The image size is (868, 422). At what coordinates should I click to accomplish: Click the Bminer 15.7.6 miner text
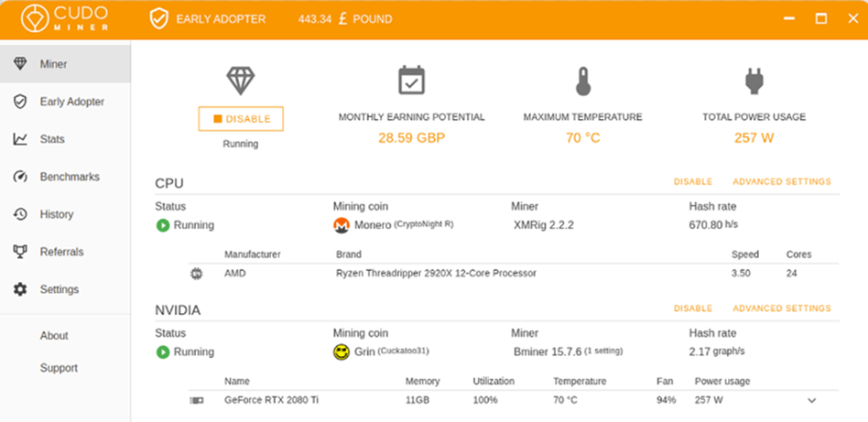[x=569, y=352]
